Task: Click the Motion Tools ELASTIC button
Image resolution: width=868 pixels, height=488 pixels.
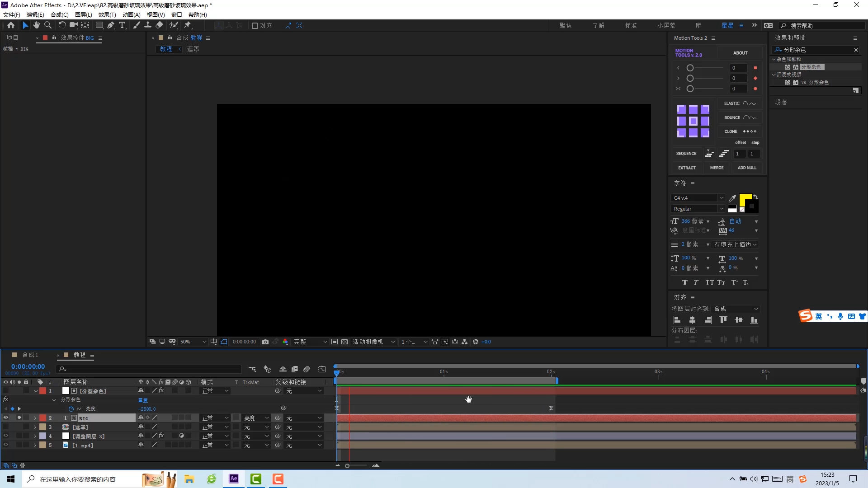Action: click(x=740, y=103)
